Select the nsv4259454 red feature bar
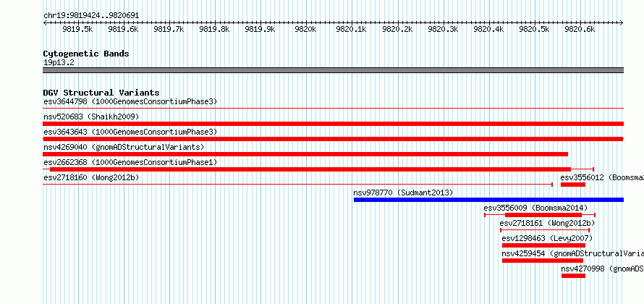The width and height of the screenshot is (644, 304). [x=543, y=261]
